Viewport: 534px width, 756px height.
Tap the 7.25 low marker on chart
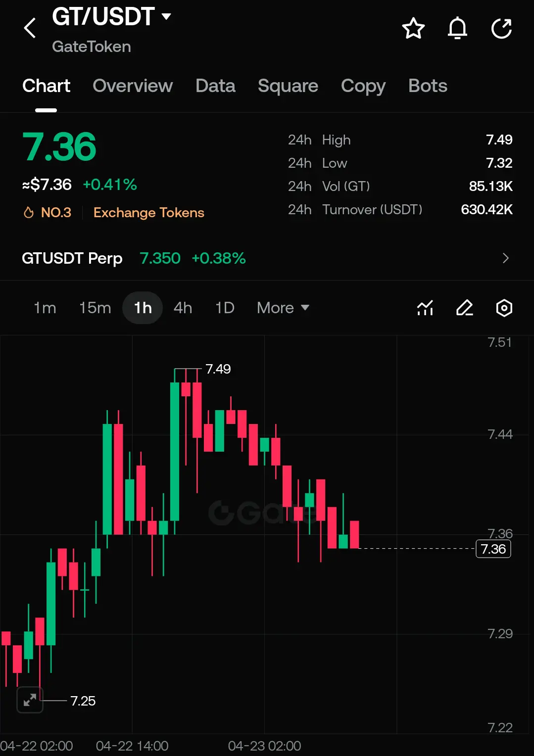click(83, 701)
